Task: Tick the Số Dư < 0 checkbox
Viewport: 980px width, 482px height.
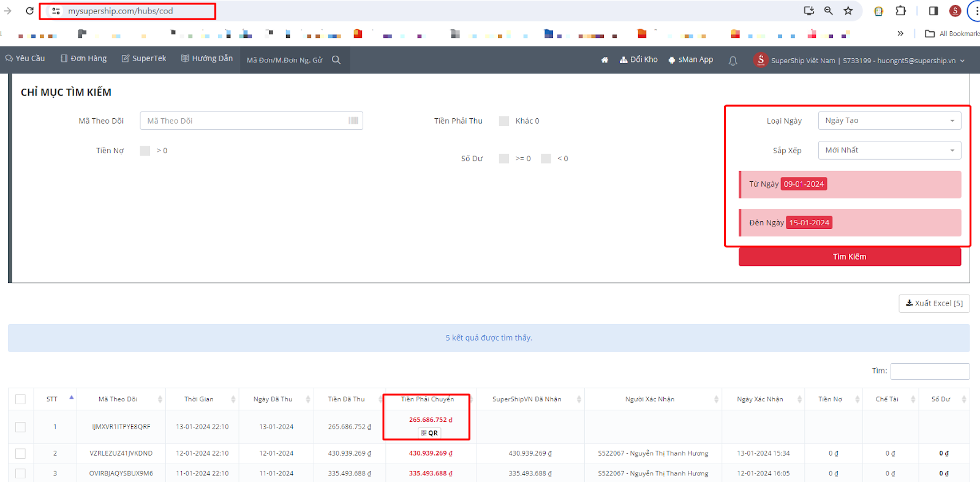Action: click(x=546, y=159)
